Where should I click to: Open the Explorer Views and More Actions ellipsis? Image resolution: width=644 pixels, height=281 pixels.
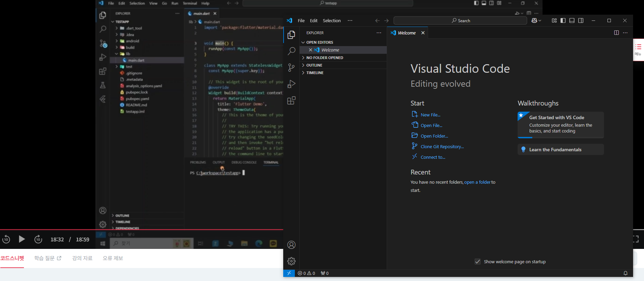pos(379,33)
